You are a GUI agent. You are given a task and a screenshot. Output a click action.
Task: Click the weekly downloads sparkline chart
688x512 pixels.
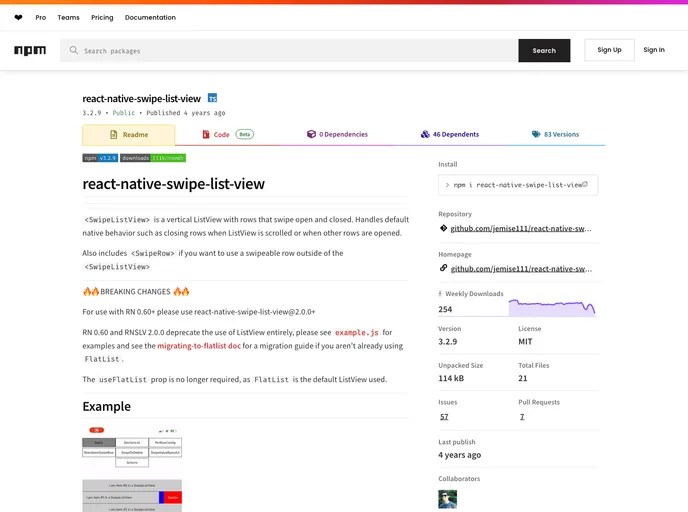click(x=552, y=308)
